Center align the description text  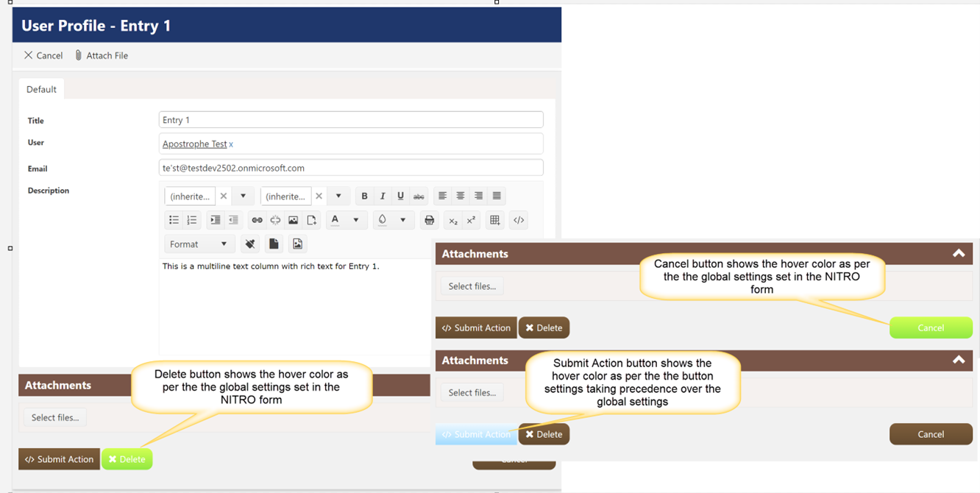(x=460, y=196)
